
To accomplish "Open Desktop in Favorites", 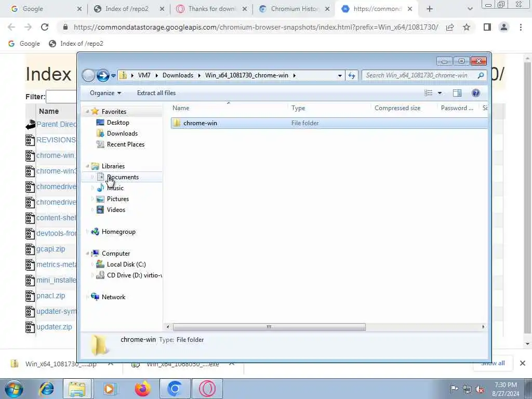I will [x=118, y=123].
